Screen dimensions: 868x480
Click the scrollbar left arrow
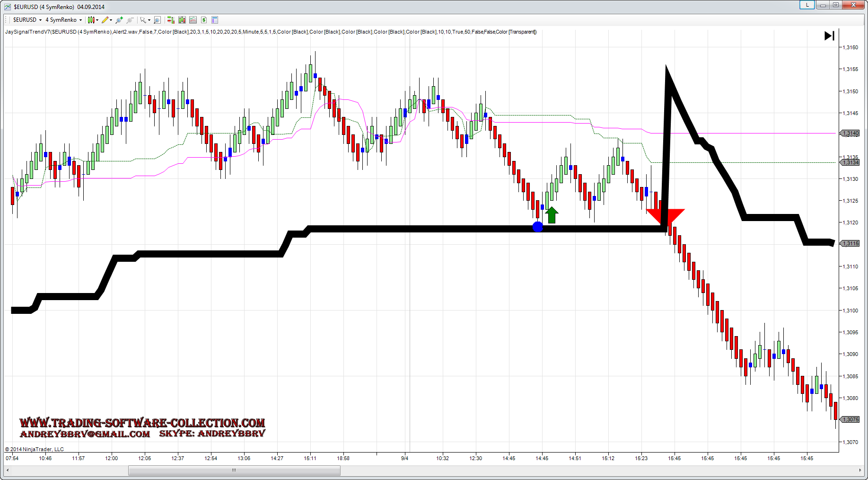tap(8, 470)
